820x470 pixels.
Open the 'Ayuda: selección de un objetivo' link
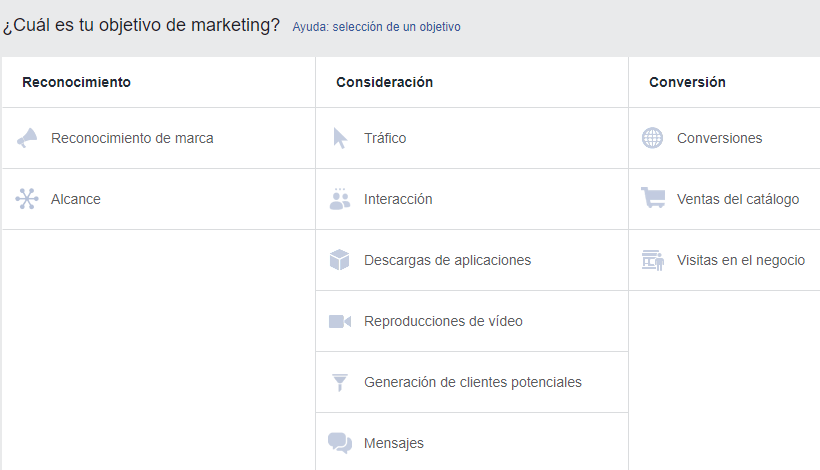[376, 27]
